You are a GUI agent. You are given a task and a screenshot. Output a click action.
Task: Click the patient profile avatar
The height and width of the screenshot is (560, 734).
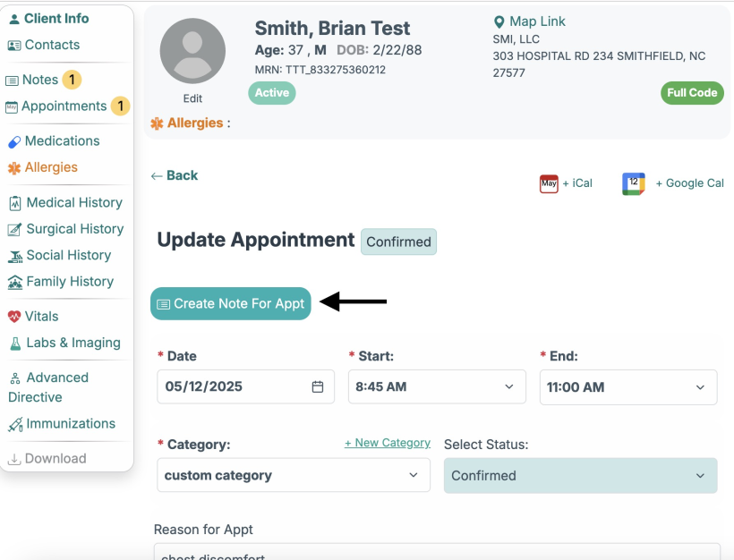tap(192, 51)
